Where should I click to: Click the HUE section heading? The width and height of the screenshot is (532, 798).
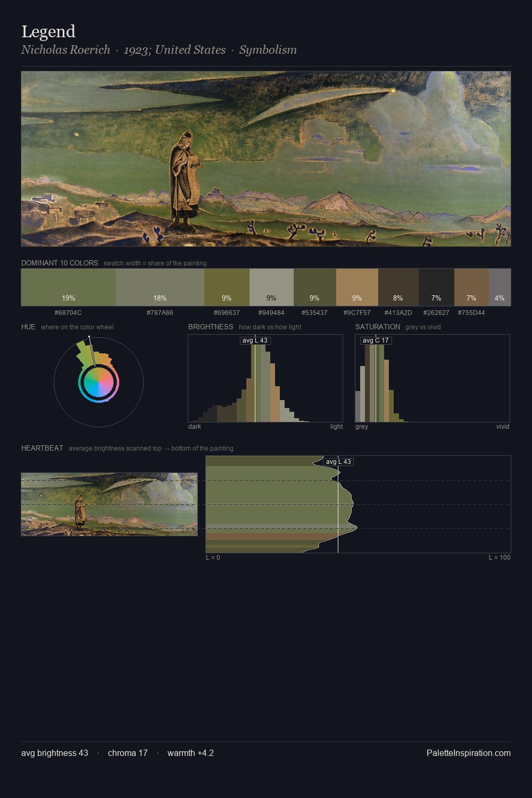28,327
